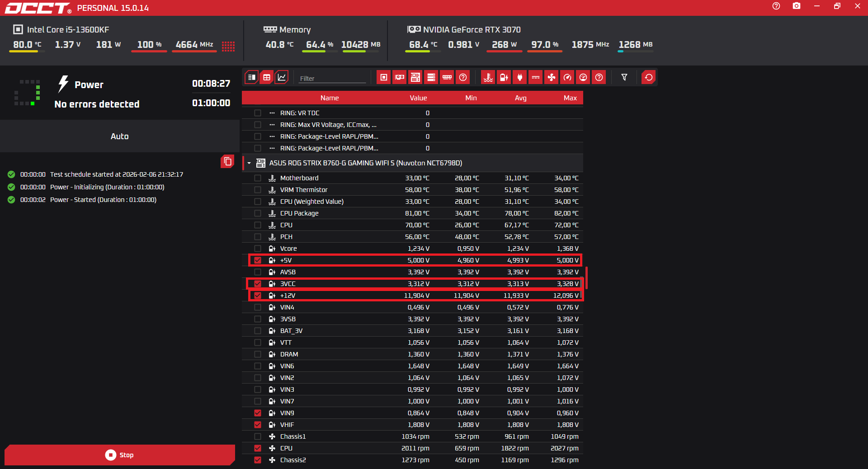Click the 'Power - Started' log entry
The width and height of the screenshot is (868, 469).
pos(103,200)
